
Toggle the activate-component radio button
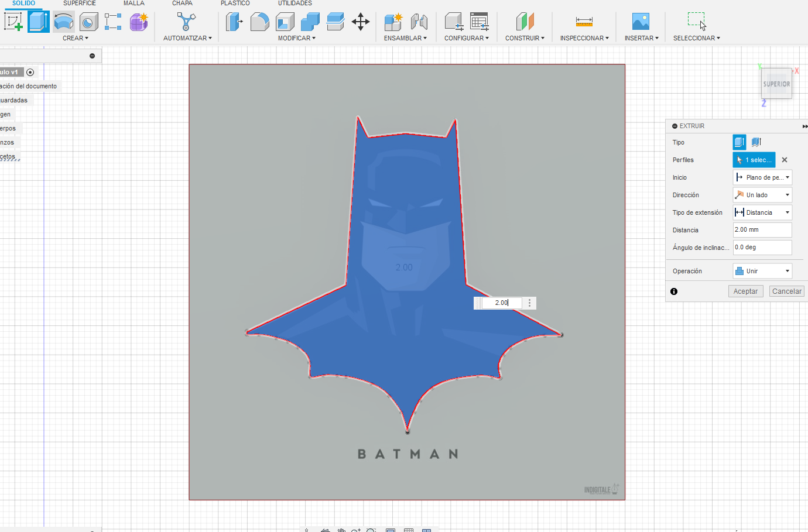coord(30,73)
